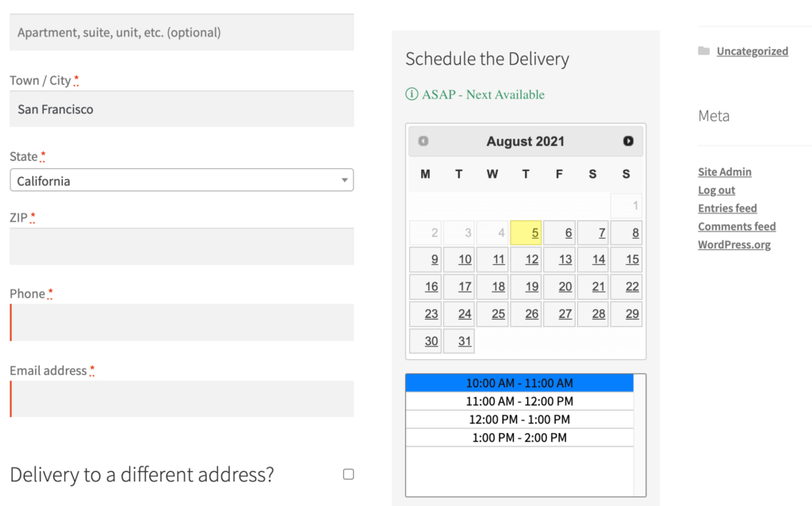Click the previous month arrow on calendar
The width and height of the screenshot is (812, 506).
pos(423,140)
